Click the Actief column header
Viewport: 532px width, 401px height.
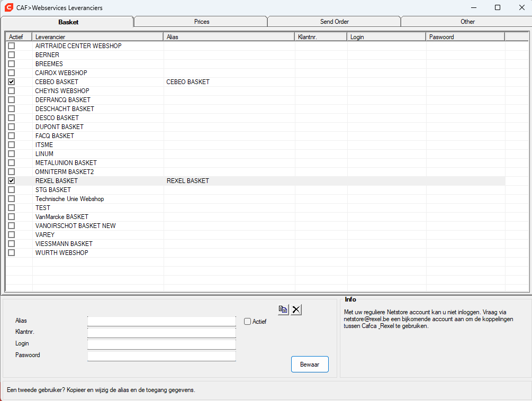[x=19, y=37]
